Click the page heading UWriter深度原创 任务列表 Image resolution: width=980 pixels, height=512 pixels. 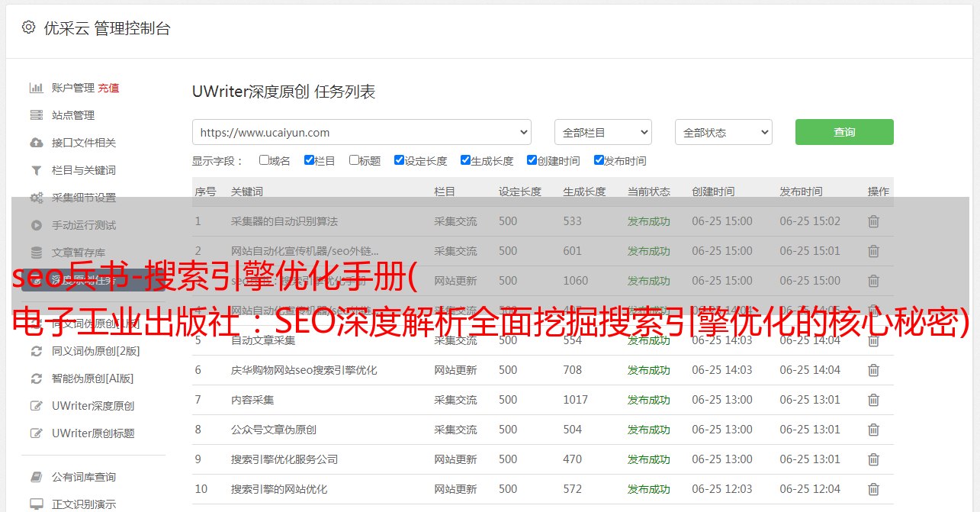pyautogui.click(x=284, y=92)
